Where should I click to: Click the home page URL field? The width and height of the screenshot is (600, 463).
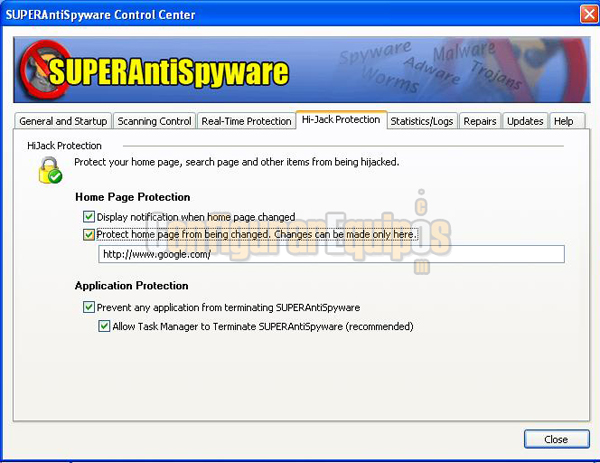[x=331, y=254]
